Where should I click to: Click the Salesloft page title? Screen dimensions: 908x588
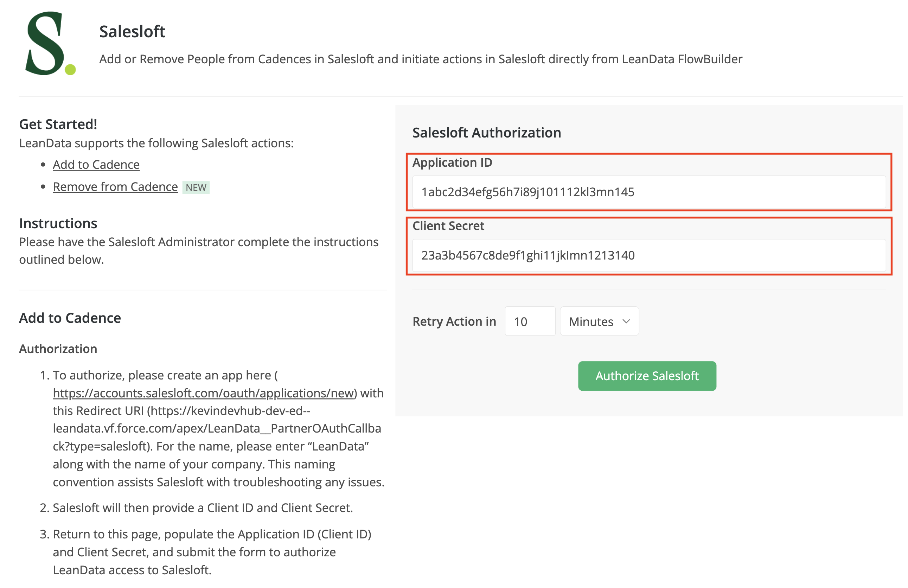click(132, 31)
